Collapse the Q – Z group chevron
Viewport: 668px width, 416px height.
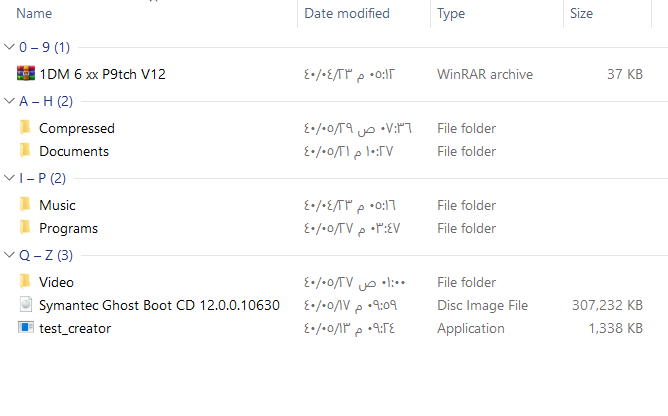coord(9,255)
